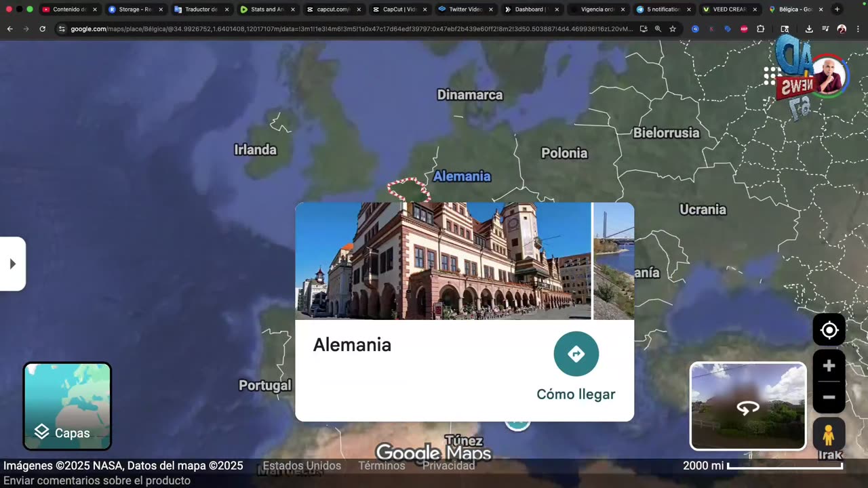Screen dimensions: 868x488
Task: Click the 2000 mi scale bar
Action: (x=763, y=466)
